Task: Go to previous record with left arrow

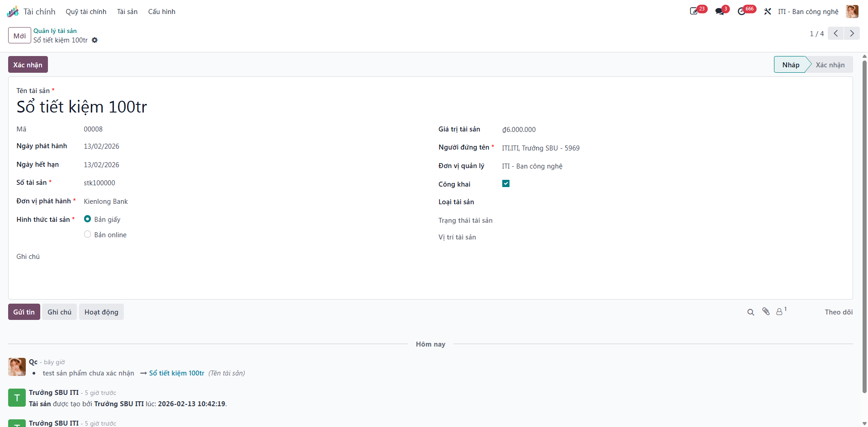Action: coord(835,33)
